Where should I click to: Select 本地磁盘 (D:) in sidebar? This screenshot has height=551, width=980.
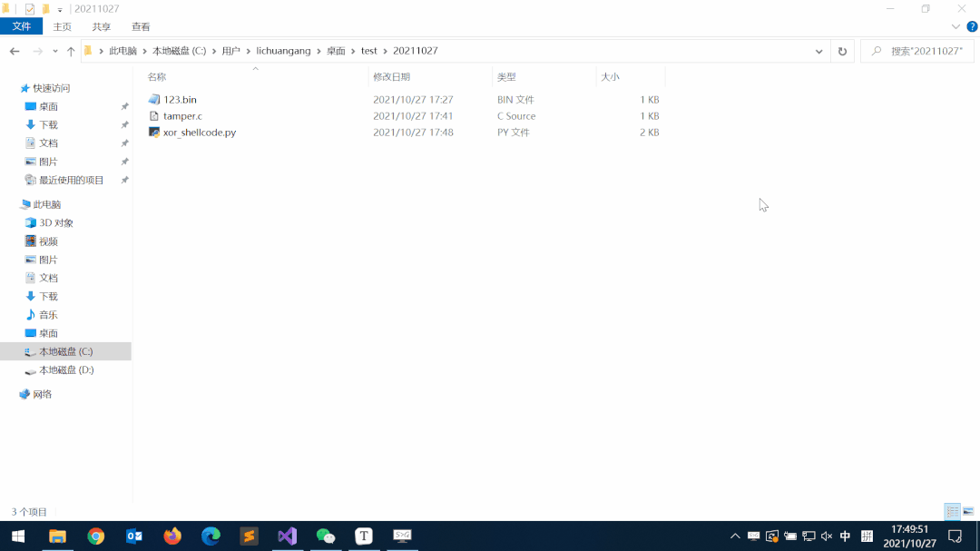(x=66, y=370)
